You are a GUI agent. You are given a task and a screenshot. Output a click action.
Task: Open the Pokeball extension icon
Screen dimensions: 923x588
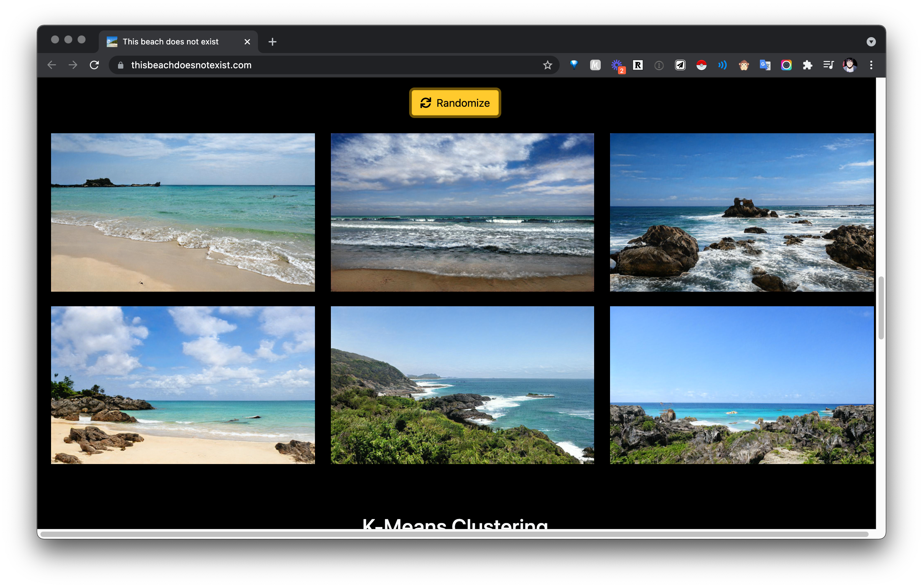point(701,65)
